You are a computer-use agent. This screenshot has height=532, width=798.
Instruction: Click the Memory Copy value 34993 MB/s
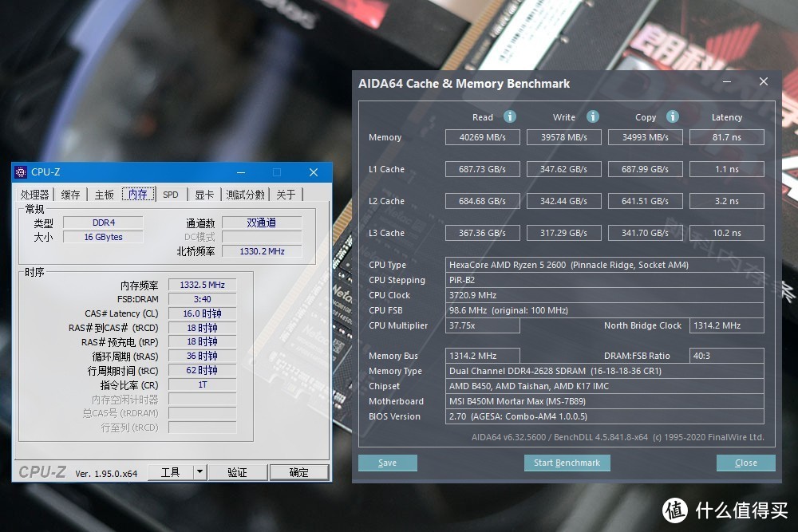[x=646, y=137]
